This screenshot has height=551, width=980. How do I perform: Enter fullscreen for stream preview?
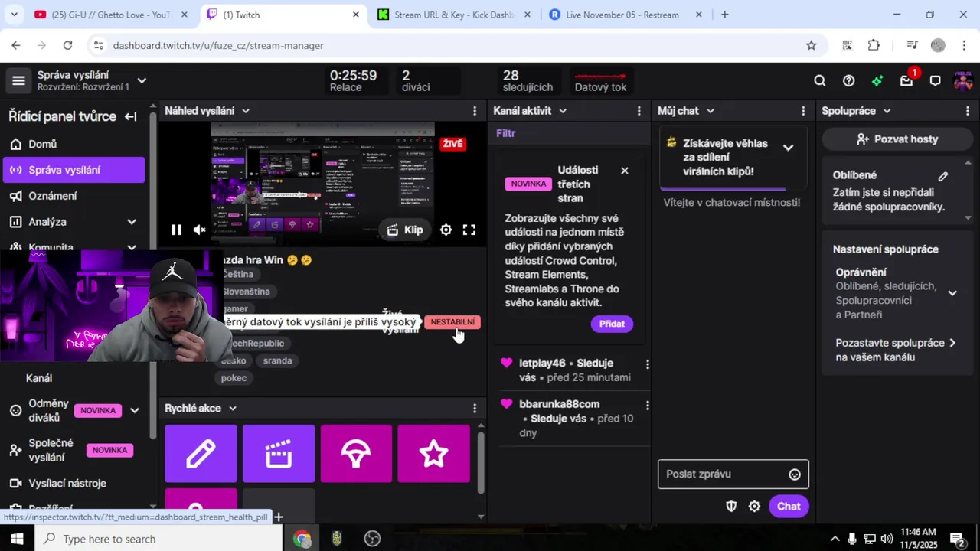[x=469, y=230]
